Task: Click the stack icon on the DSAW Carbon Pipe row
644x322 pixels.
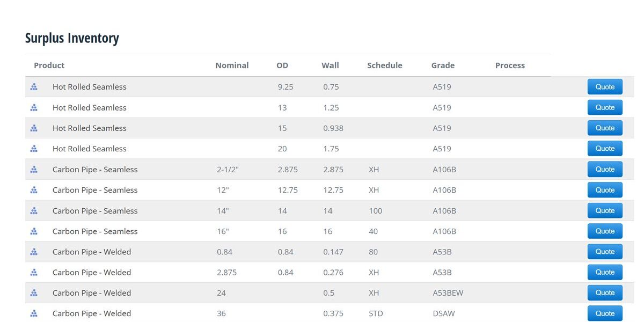Action: tap(34, 313)
